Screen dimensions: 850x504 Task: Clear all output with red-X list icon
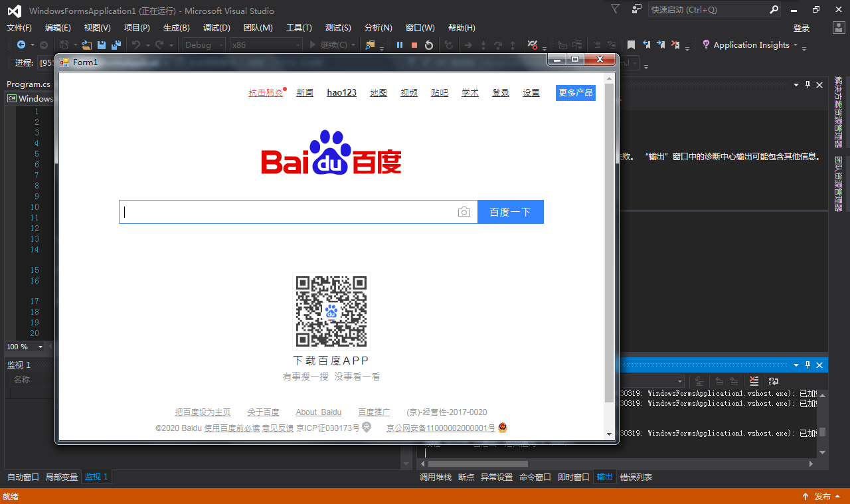(x=754, y=381)
